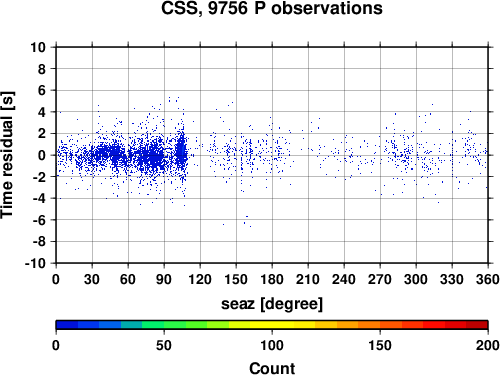This screenshot has width=500, height=375.
Task: Click the x-axis tick label '360'
Action: pyautogui.click(x=488, y=279)
